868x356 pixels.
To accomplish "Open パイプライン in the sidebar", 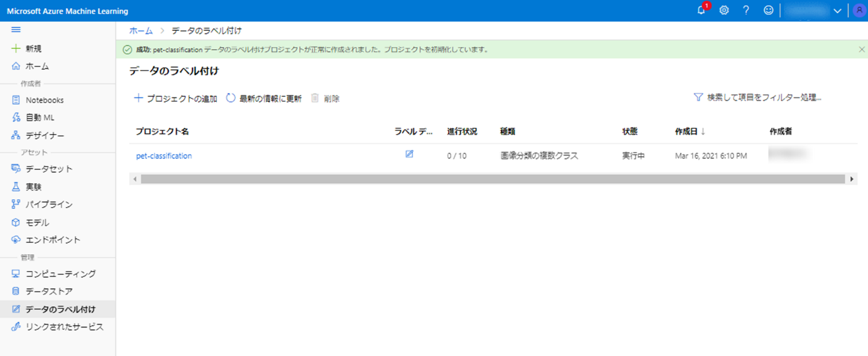I will pyautogui.click(x=42, y=204).
